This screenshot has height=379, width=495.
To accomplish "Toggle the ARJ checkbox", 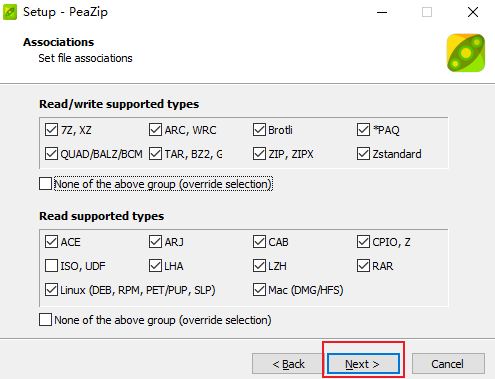I will pyautogui.click(x=155, y=242).
